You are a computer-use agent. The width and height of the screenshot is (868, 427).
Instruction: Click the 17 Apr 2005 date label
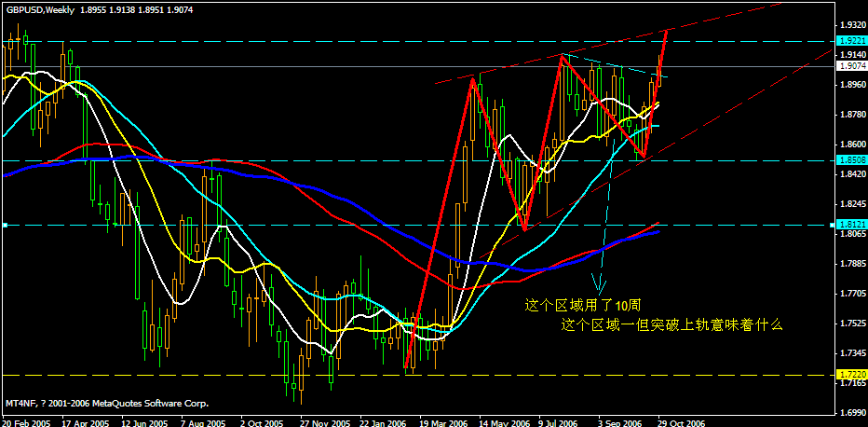point(86,423)
